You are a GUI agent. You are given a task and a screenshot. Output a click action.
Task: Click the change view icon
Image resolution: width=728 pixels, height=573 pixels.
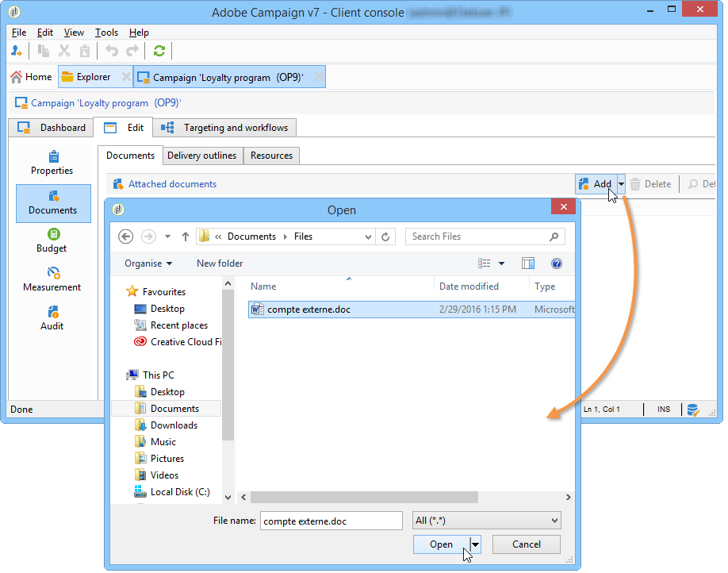point(485,263)
